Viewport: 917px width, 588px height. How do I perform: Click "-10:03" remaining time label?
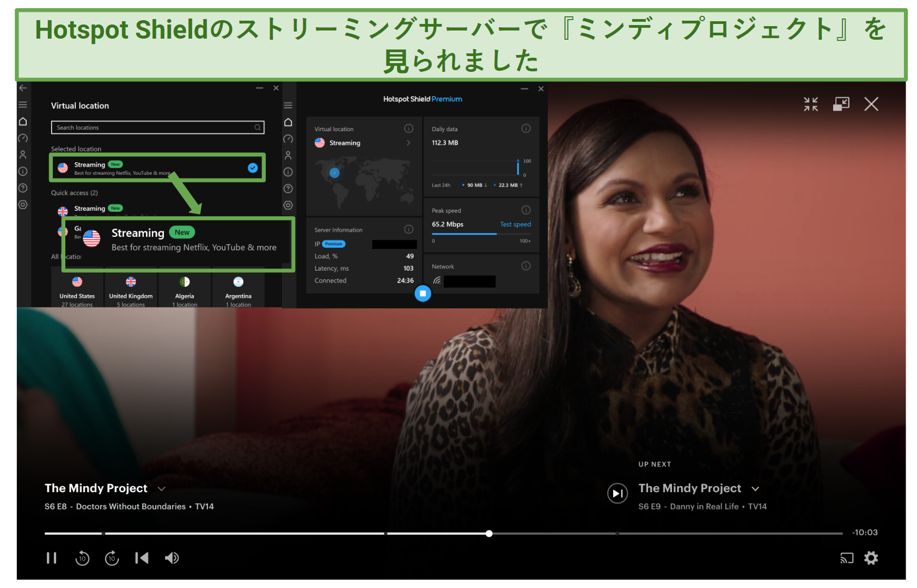[x=865, y=532]
